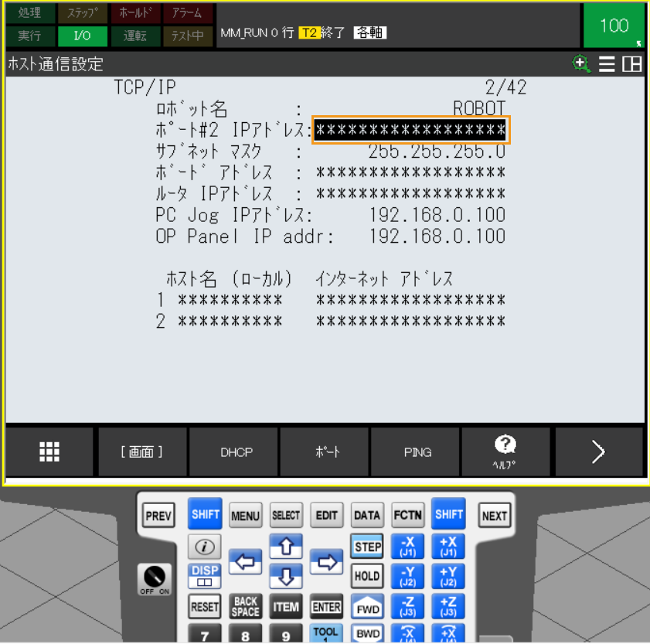650x644 pixels.
Task: Click the up arrow key
Action: [x=286, y=547]
